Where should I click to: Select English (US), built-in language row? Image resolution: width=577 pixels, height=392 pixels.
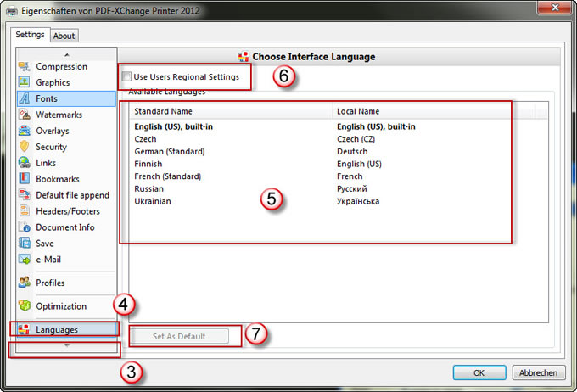click(339, 126)
